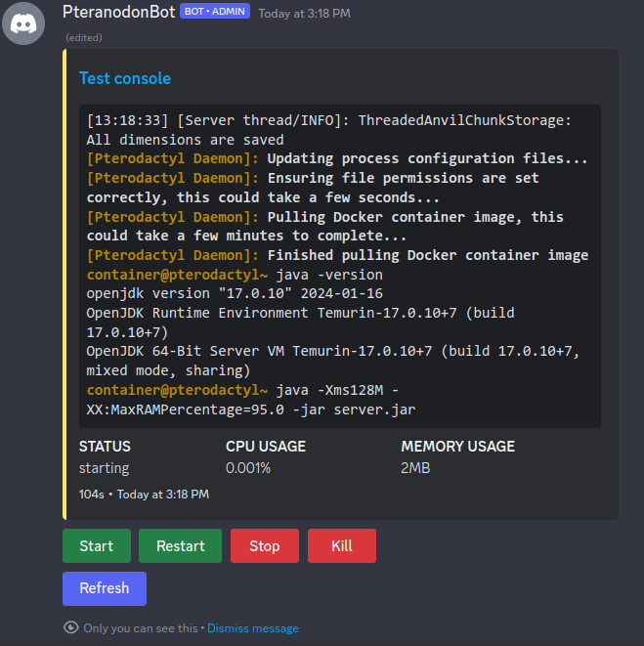
Task: Click the -jar server.jar text
Action: point(354,409)
